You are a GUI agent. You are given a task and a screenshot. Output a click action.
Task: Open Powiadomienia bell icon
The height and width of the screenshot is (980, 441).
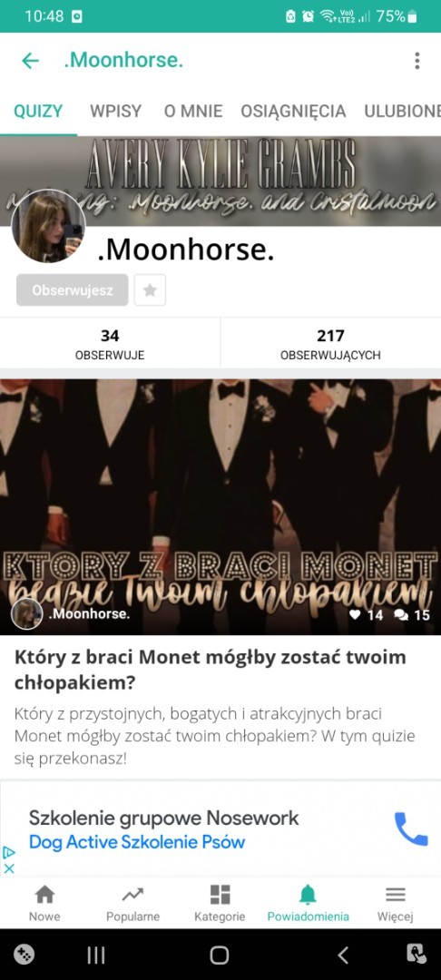point(308,895)
